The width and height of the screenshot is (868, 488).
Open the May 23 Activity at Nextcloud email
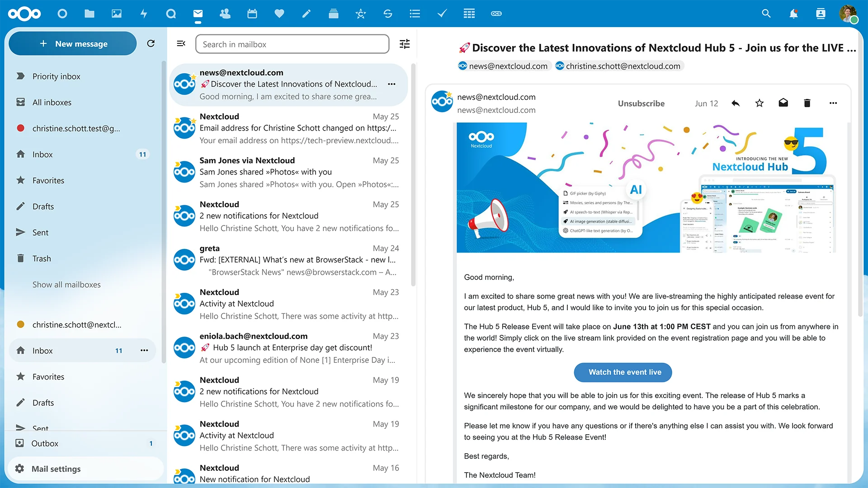288,304
